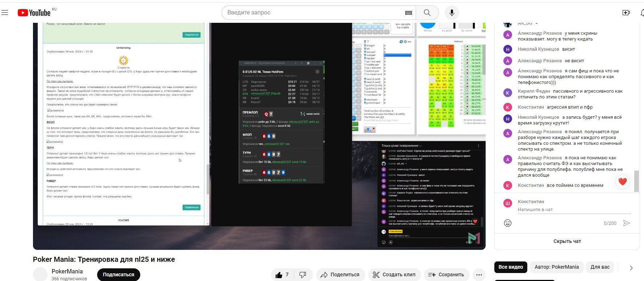
Task: Open Константин's avatar beside 'агрессия впип и пфр'
Action: tap(508, 107)
